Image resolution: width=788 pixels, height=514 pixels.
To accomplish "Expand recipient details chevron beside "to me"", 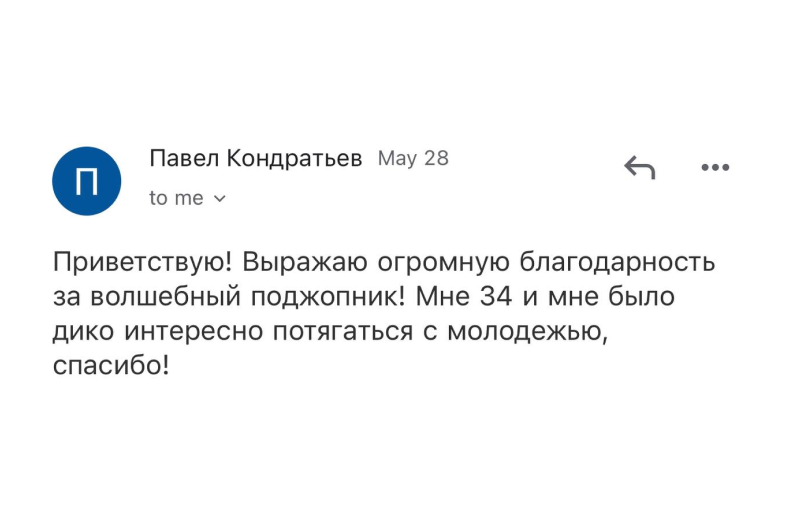I will coord(220,199).
